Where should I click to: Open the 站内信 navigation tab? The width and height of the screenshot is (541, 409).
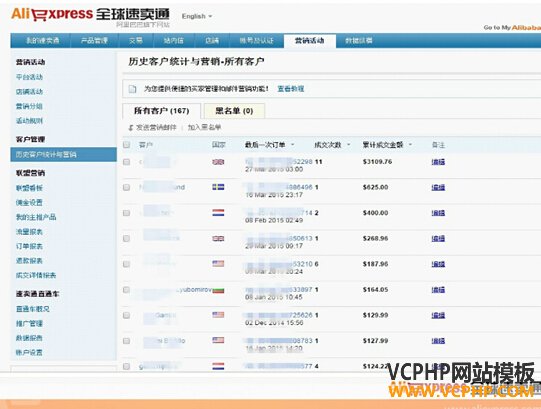(x=174, y=40)
